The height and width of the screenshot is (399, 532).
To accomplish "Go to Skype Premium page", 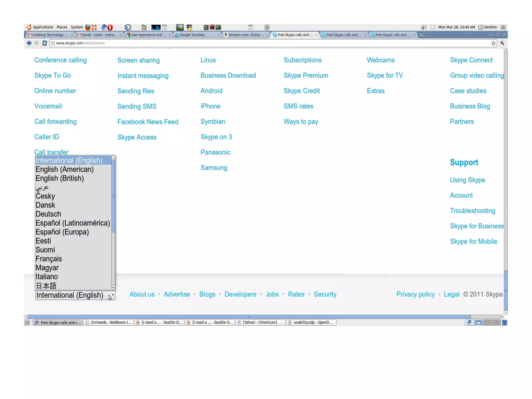I will tap(306, 75).
